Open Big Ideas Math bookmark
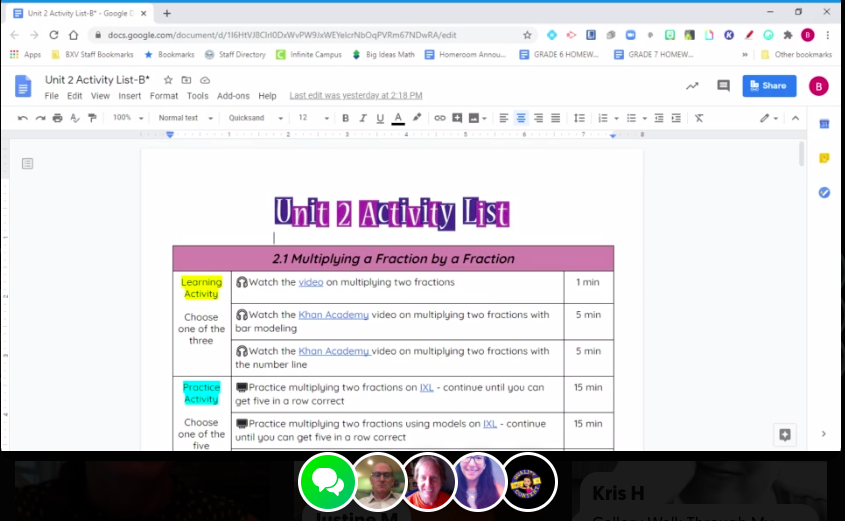845x521 pixels. (384, 54)
